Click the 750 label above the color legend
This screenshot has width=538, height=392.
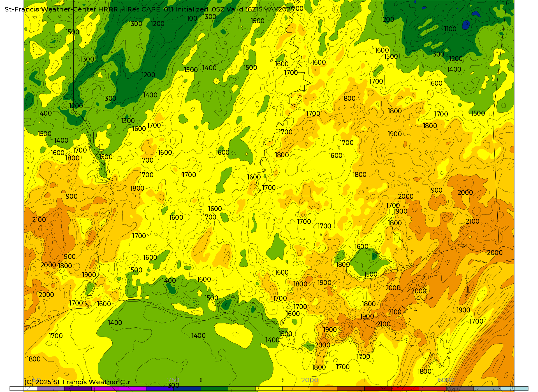click(173, 380)
